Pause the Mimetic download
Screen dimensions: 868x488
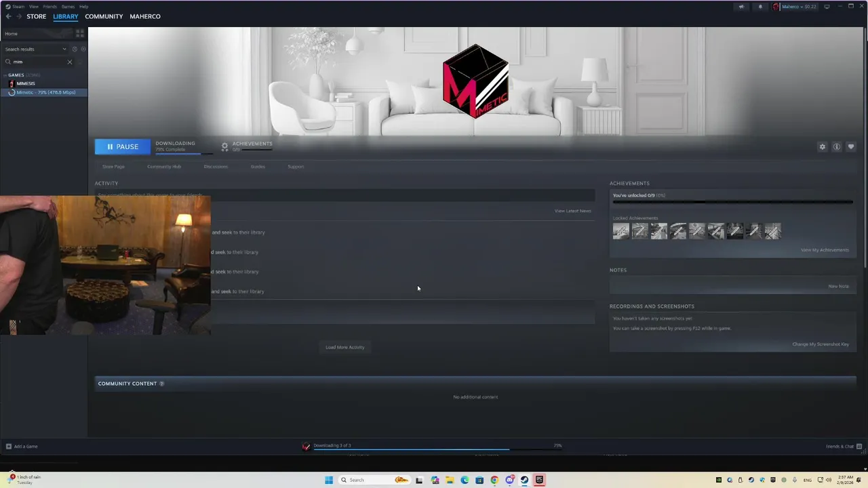[x=123, y=146]
